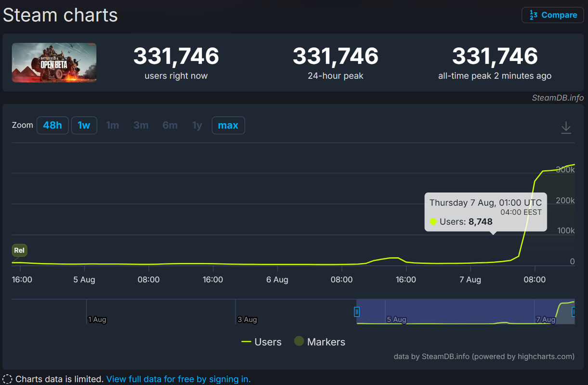The height and width of the screenshot is (385, 588).
Task: Click the '5 Aug' x-axis label on main chart
Action: coord(84,280)
